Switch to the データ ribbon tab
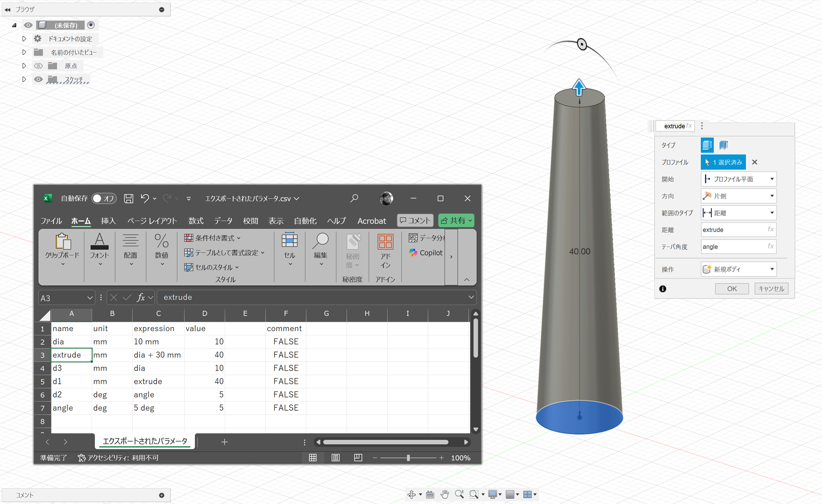Viewport: 822px width, 504px height. coord(223,221)
